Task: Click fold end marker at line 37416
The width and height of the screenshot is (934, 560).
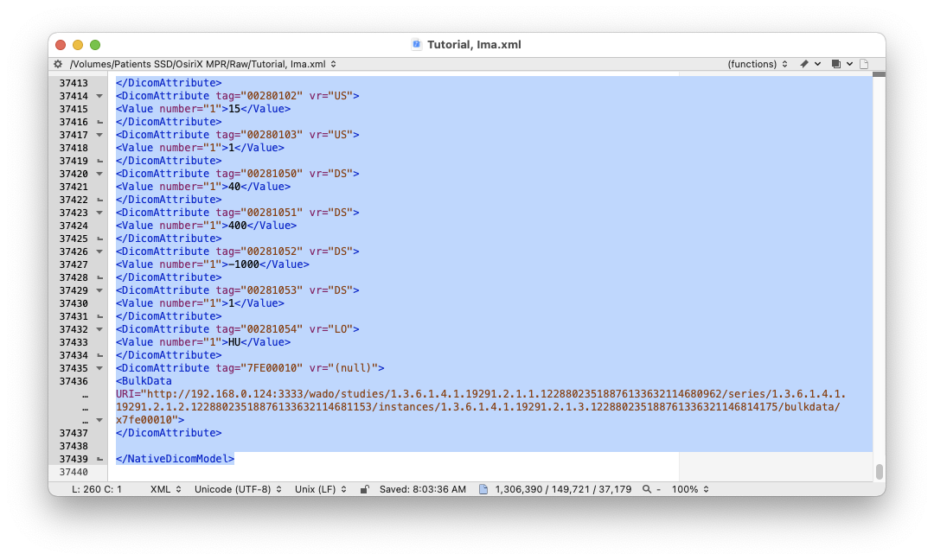Action: pyautogui.click(x=99, y=122)
